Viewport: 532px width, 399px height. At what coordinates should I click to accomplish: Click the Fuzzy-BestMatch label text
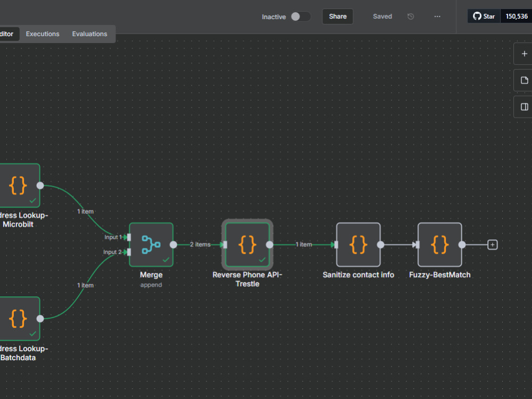440,275
